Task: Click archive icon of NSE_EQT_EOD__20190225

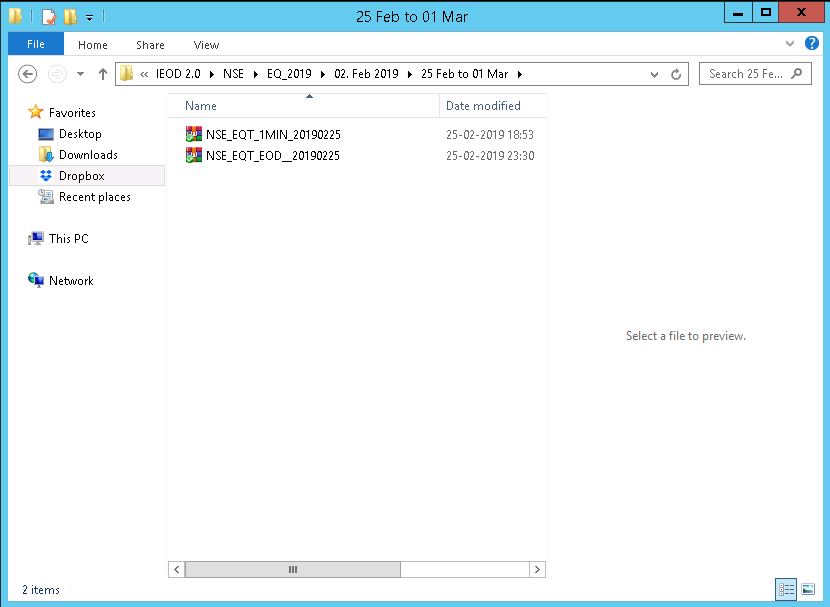Action: tap(194, 155)
